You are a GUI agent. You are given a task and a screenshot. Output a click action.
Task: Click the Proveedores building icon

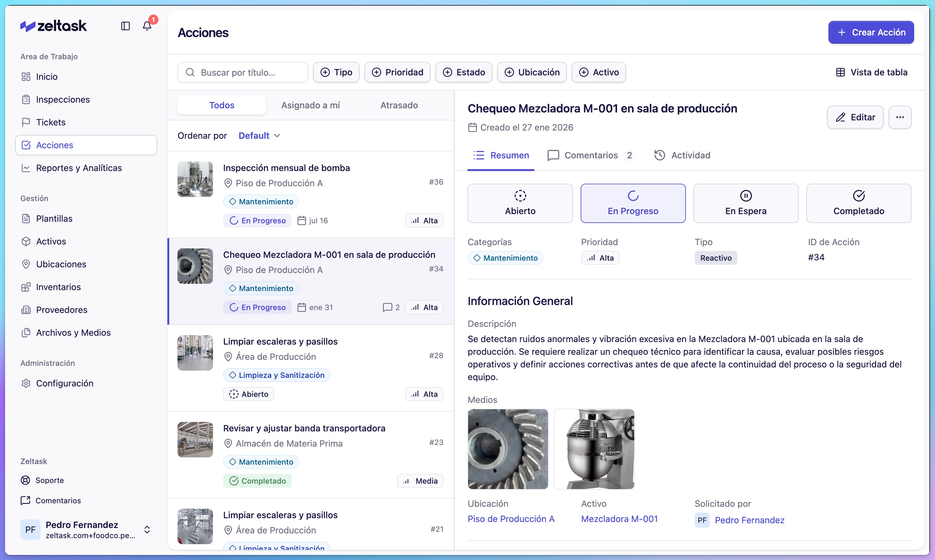[26, 310]
